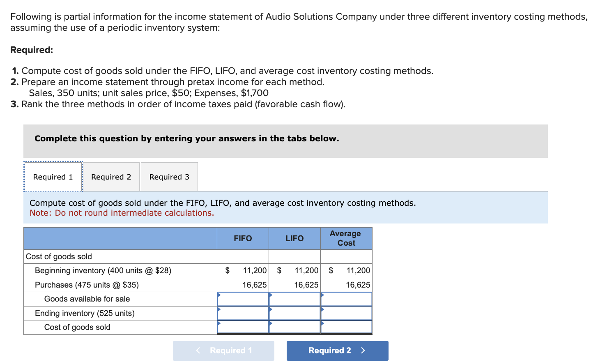Click the right chevron on Required 2 button

363,350
